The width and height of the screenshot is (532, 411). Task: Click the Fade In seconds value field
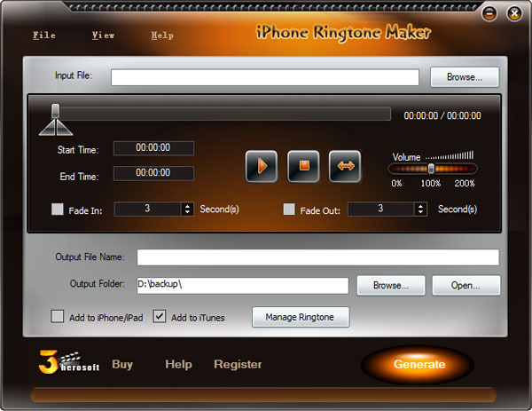[x=147, y=209]
